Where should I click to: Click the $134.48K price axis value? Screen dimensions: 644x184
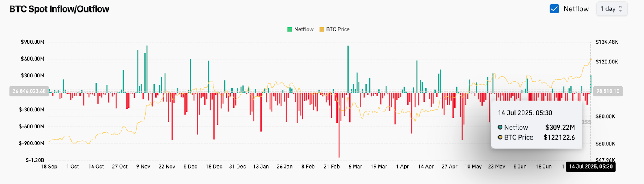tap(607, 42)
